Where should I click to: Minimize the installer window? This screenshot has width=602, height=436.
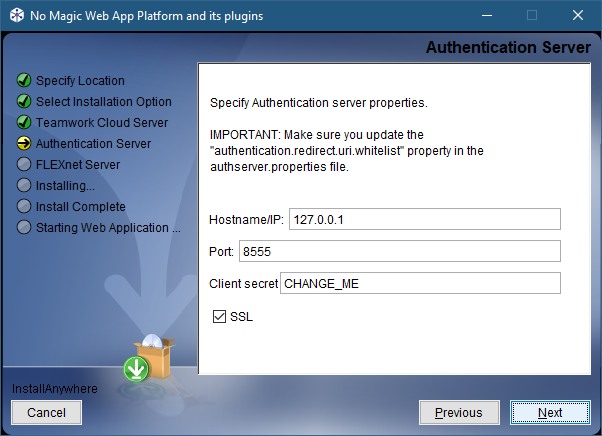[x=487, y=15]
